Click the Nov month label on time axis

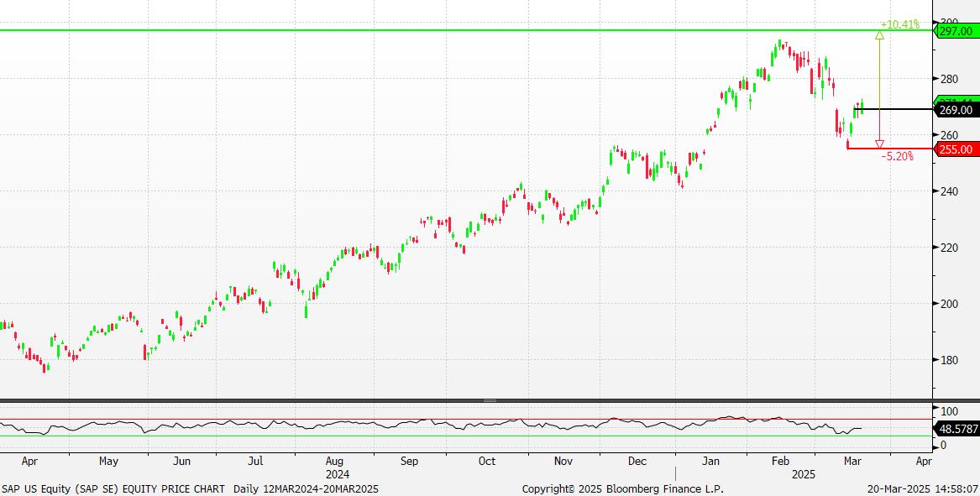coord(563,461)
